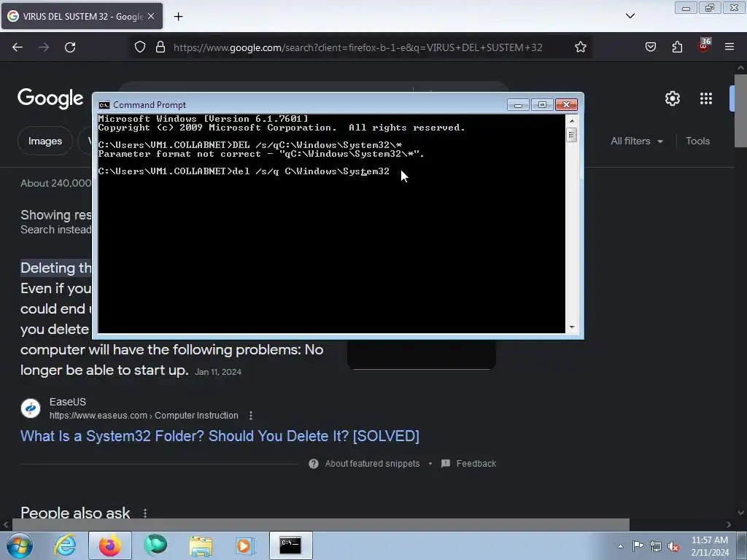Open About featured snippets
The height and width of the screenshot is (560, 747).
pos(372,463)
